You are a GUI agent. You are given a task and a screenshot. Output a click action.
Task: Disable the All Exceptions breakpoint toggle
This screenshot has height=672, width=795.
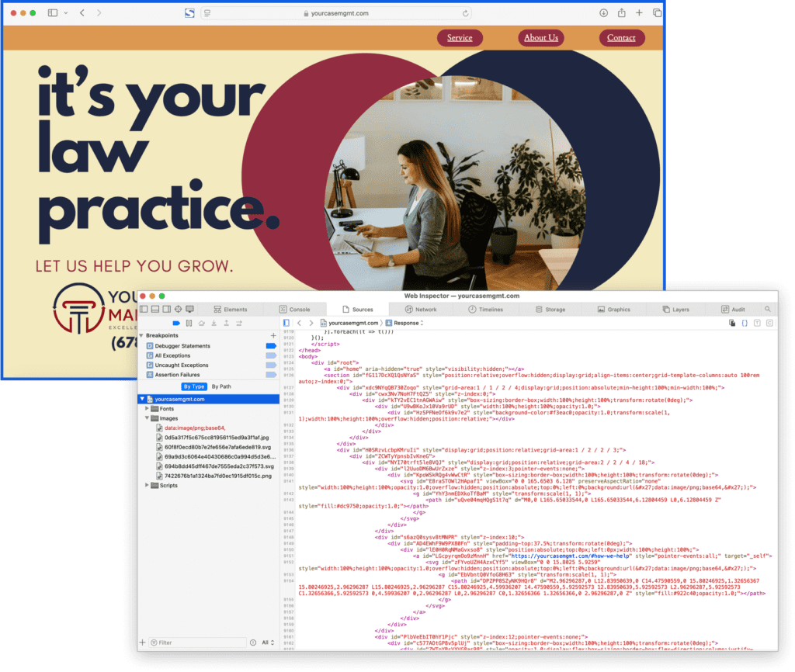tap(271, 355)
